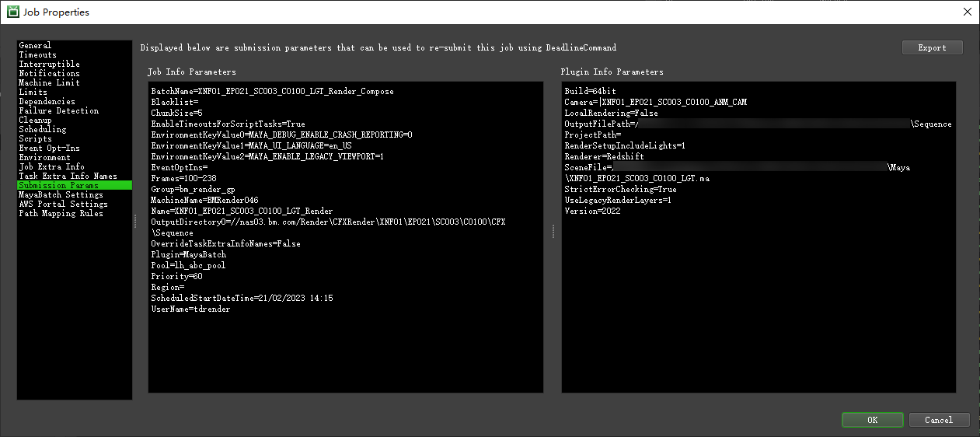Image resolution: width=980 pixels, height=437 pixels.
Task: Select AWS Portal Settings
Action: click(63, 205)
